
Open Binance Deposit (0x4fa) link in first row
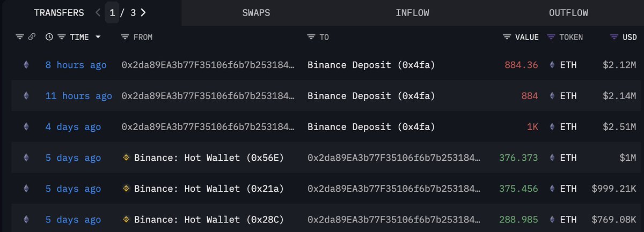(371, 65)
